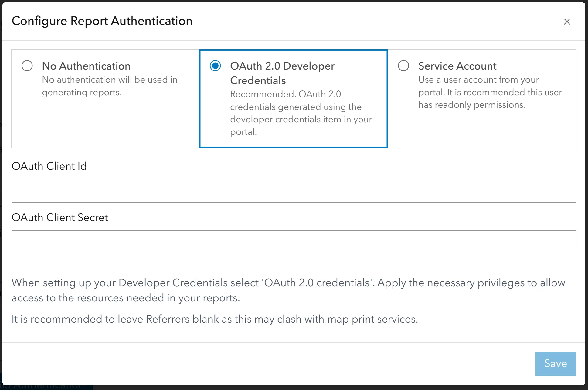Screen dimensions: 588x390
Task: Click inside the OAuth Client Secret field
Action: coord(294,242)
